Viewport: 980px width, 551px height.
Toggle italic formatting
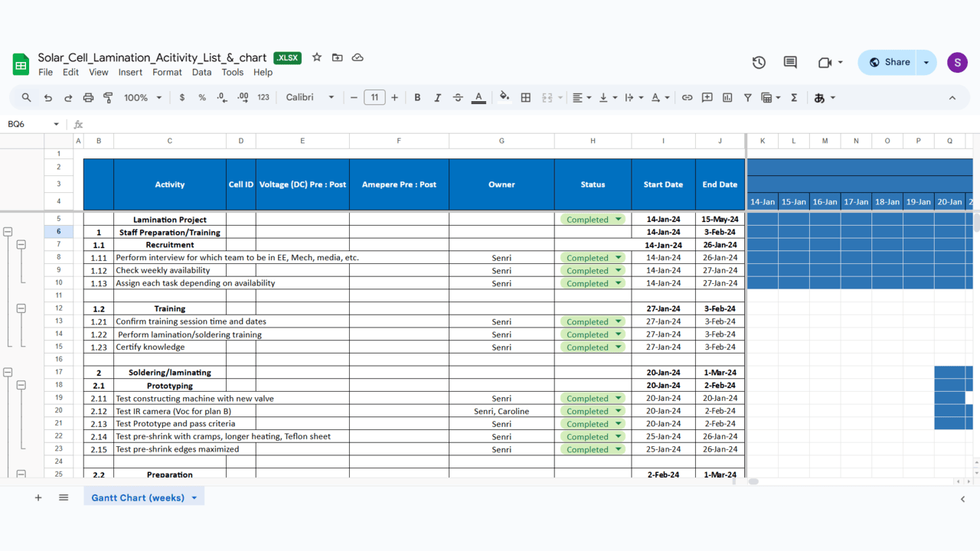tap(437, 98)
